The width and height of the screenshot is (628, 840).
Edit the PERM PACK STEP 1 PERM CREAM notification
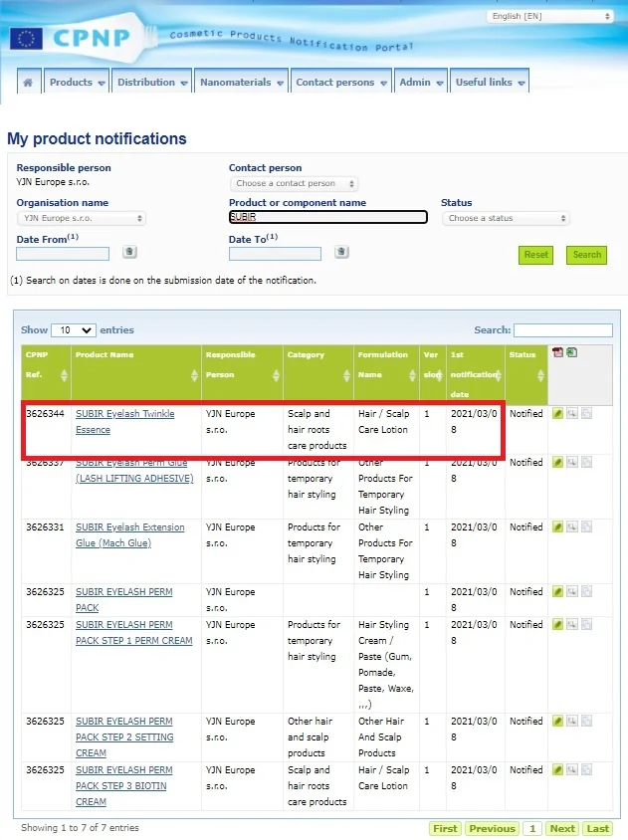point(557,625)
